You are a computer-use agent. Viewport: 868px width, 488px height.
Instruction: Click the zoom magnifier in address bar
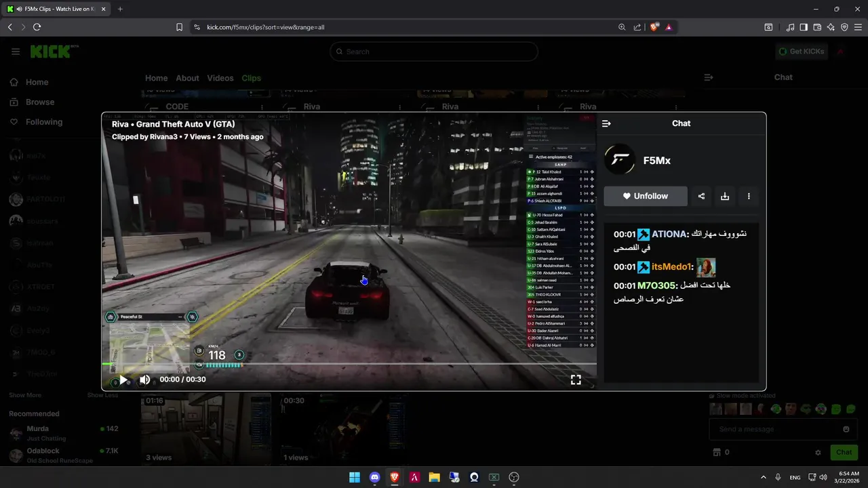click(622, 27)
